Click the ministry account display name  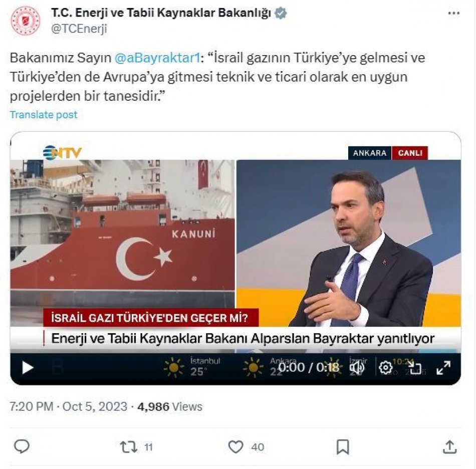[x=161, y=13]
